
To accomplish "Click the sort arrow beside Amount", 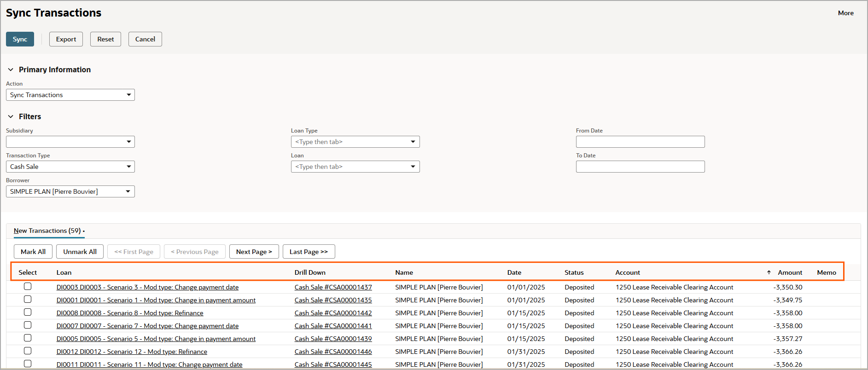I will coord(769,272).
